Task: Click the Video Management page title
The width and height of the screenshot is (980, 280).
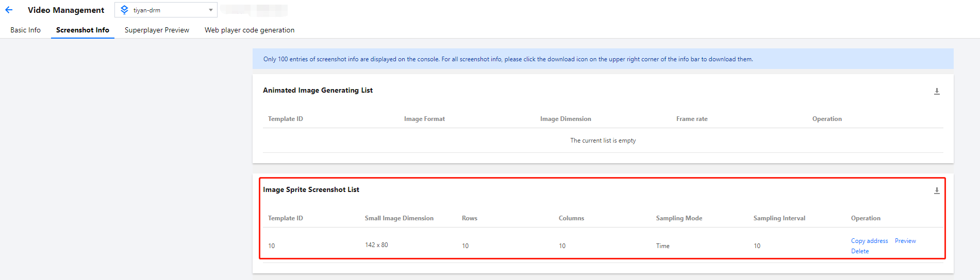Action: click(x=66, y=10)
